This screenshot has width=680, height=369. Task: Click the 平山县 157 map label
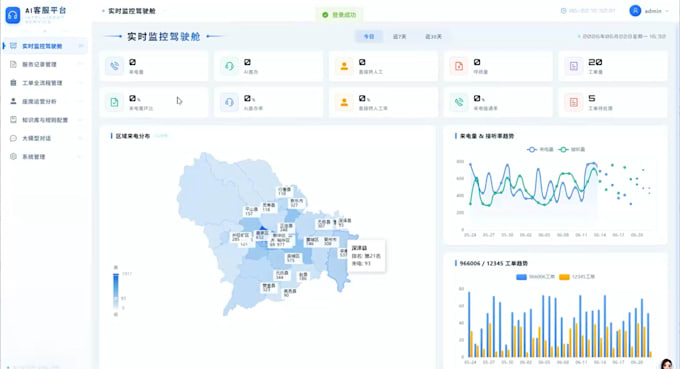251,211
